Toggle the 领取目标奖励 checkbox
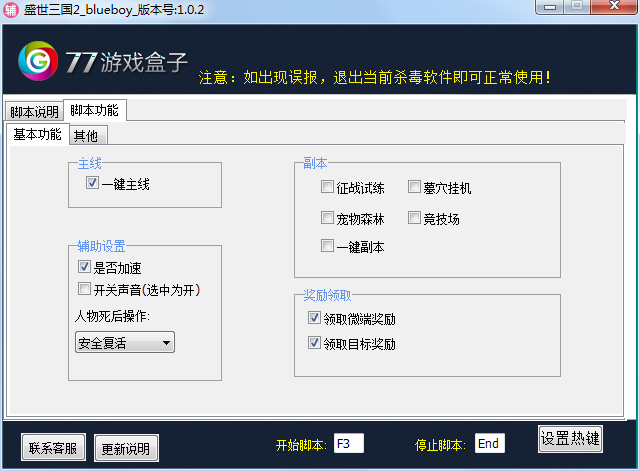This screenshot has height=471, width=640. pos(314,344)
